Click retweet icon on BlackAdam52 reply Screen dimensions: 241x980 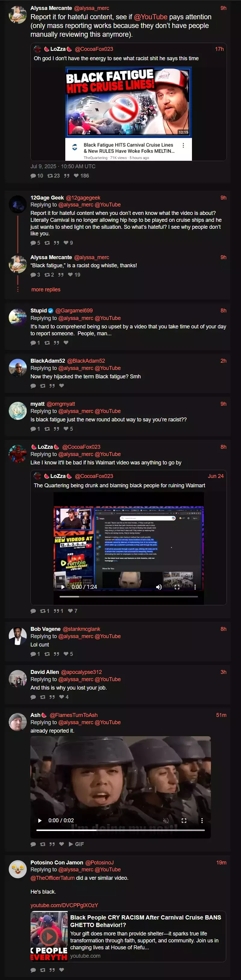pos(43,386)
